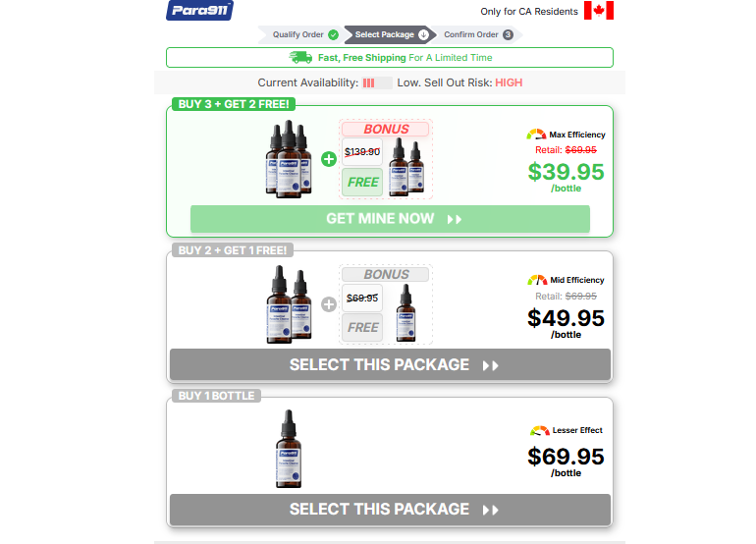Viewport: 756px width, 544px height.
Task: Click the Mid Efficiency gauge icon
Action: pos(537,280)
